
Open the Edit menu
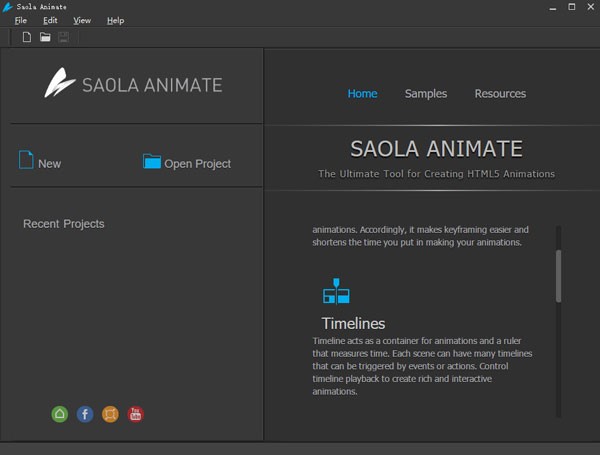click(x=50, y=20)
